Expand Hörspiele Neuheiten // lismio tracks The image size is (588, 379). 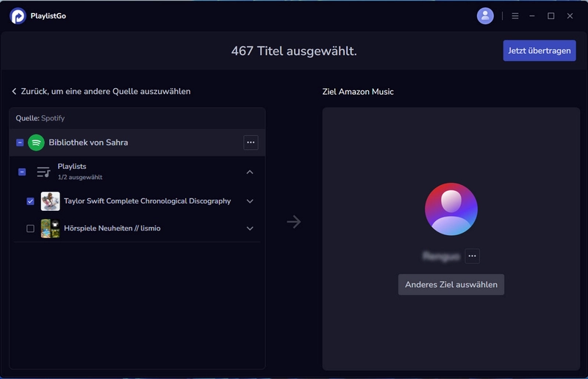(250, 228)
